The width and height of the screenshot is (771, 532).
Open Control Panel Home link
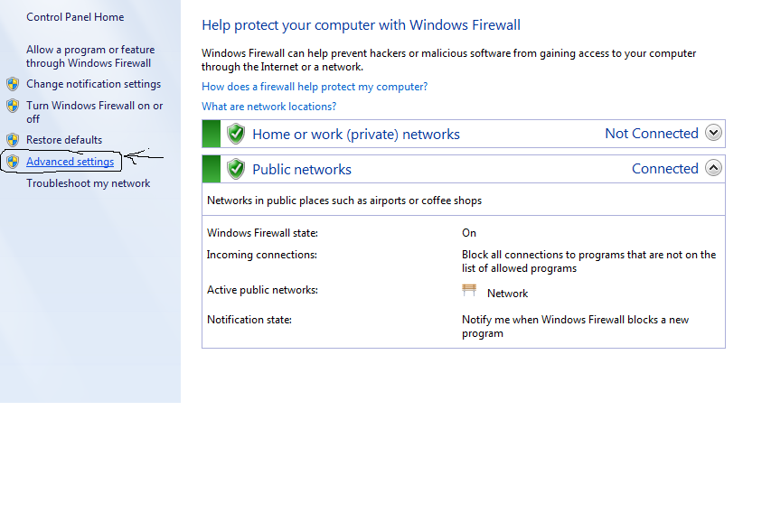tap(75, 17)
